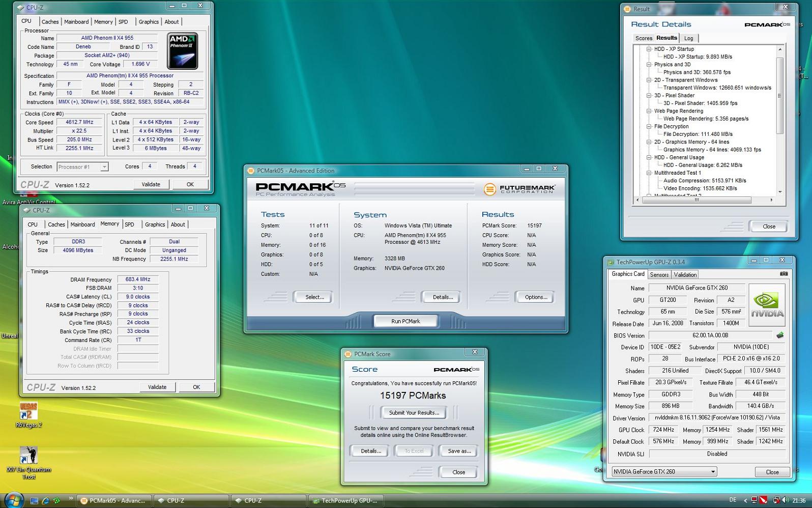Open the volume speaker tray icon
The width and height of the screenshot is (812, 508).
[786, 500]
